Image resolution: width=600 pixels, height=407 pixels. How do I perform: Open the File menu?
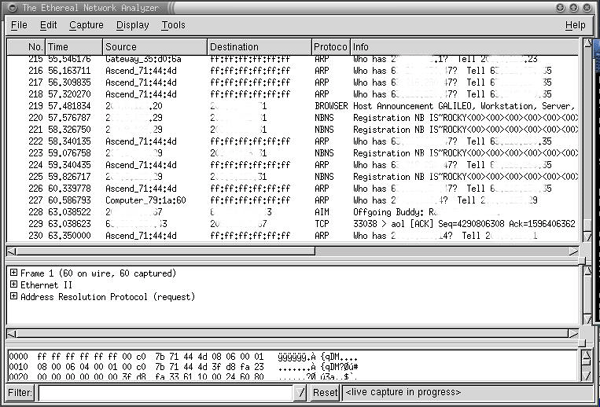point(18,24)
